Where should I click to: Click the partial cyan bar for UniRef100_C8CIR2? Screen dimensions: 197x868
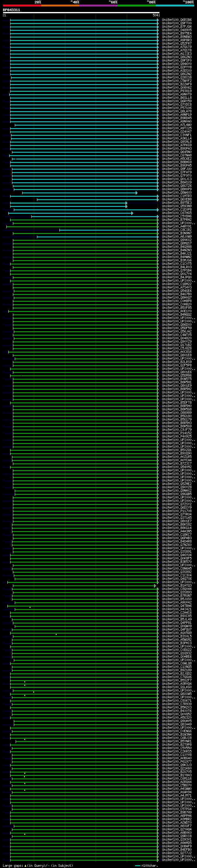coord(109,230)
